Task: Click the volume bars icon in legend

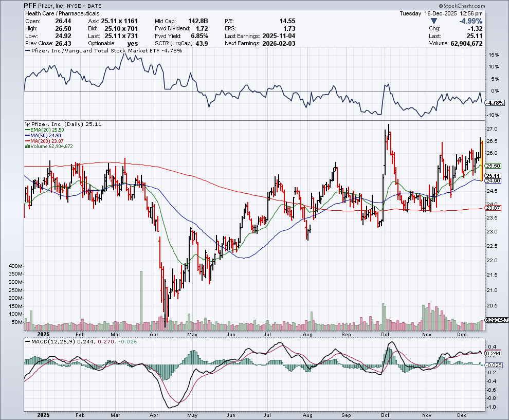Action: pyautogui.click(x=26, y=147)
